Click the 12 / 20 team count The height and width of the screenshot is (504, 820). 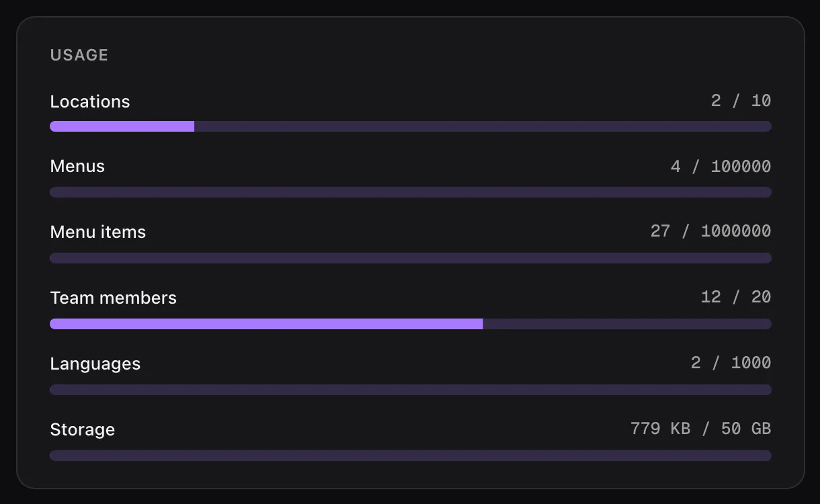(x=736, y=297)
